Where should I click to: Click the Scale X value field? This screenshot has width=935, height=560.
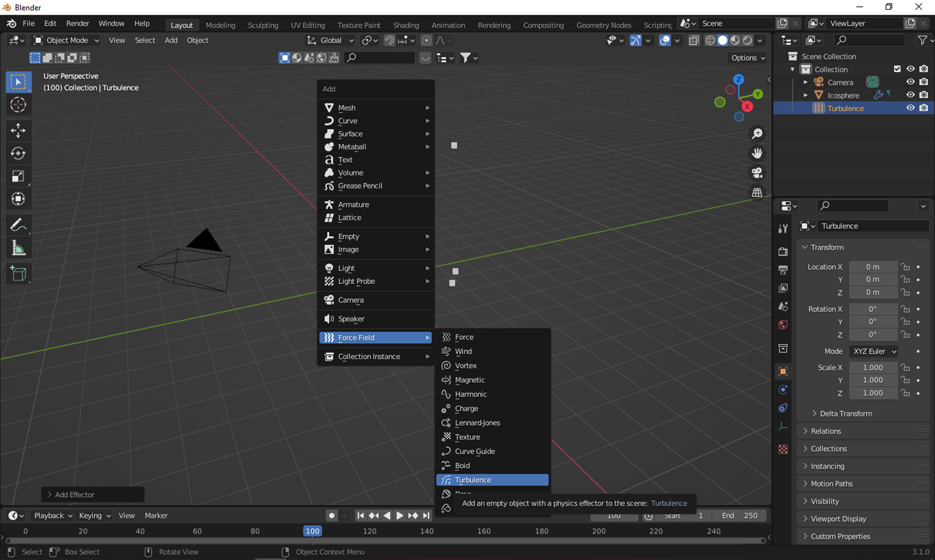[873, 367]
